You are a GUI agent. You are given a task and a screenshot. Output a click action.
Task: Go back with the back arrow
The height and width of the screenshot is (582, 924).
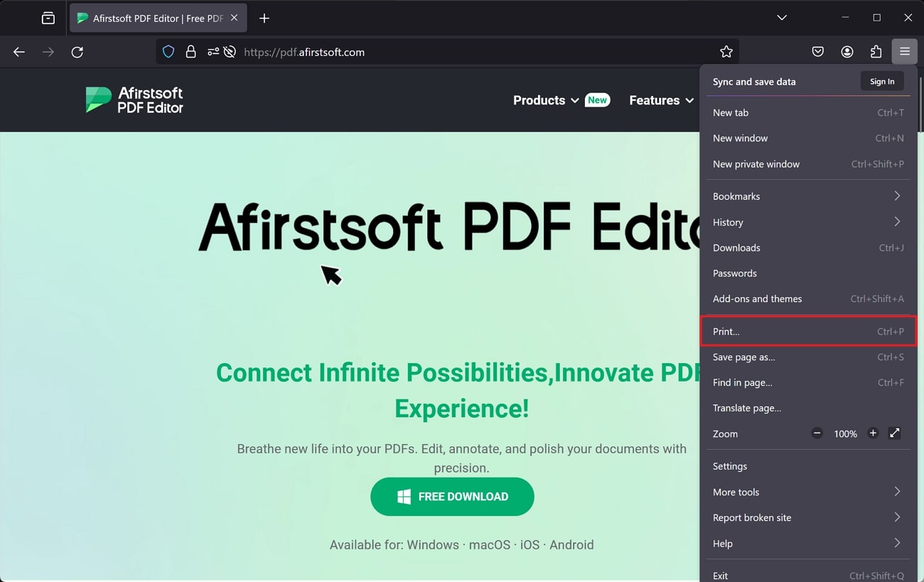pos(19,52)
